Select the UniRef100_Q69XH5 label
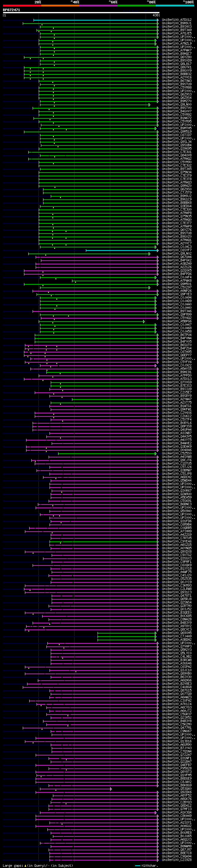This screenshot has width=197, height=868. click(x=176, y=633)
